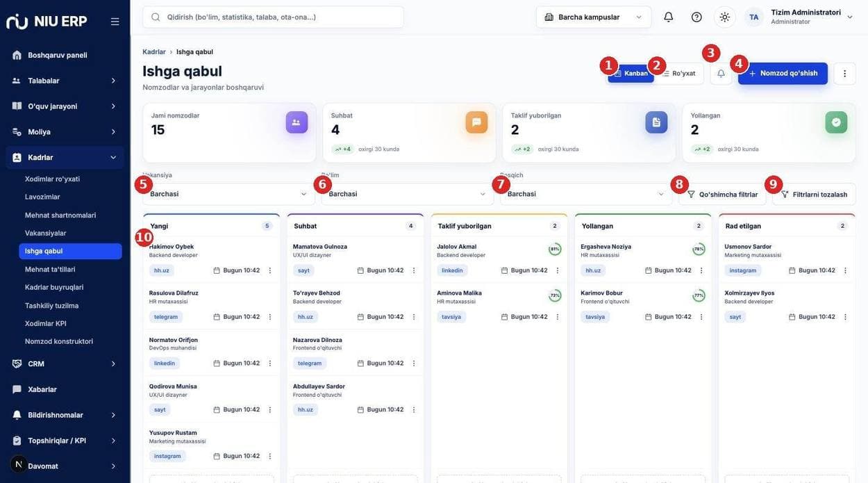Click the Suhbat chat card icon

476,122
